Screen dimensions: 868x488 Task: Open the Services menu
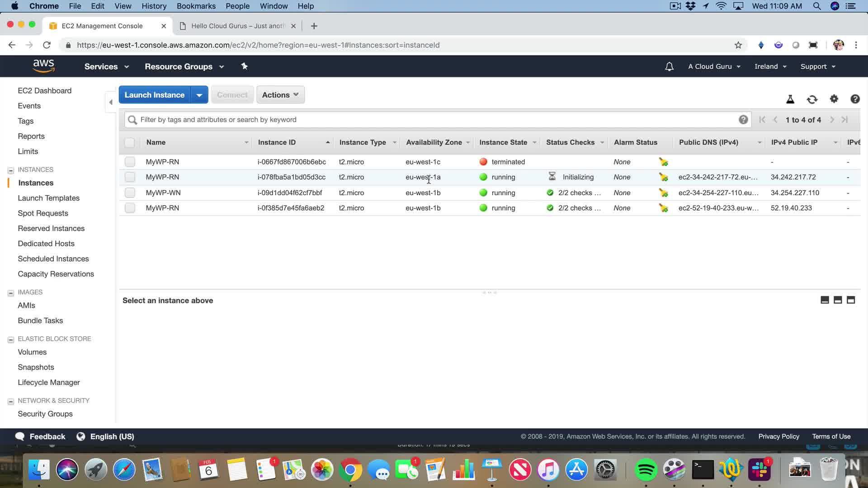(106, 66)
